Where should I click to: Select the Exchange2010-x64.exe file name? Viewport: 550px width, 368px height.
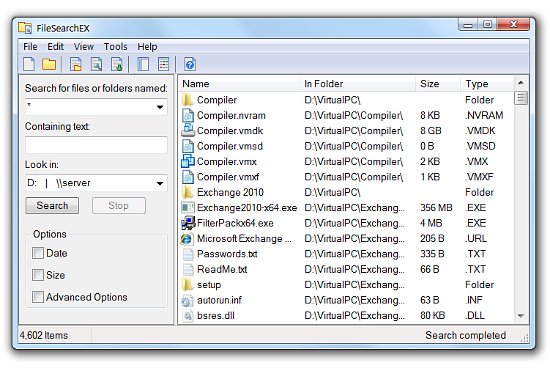pyautogui.click(x=247, y=208)
